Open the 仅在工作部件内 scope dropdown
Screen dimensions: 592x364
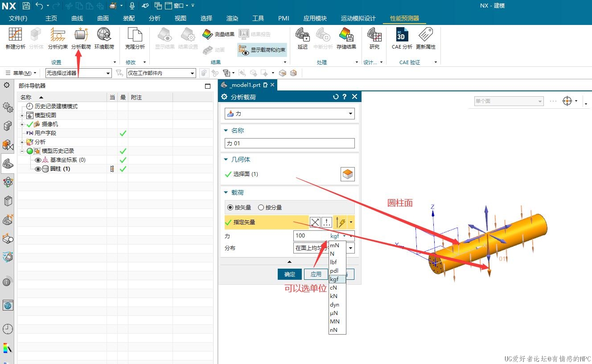point(161,73)
